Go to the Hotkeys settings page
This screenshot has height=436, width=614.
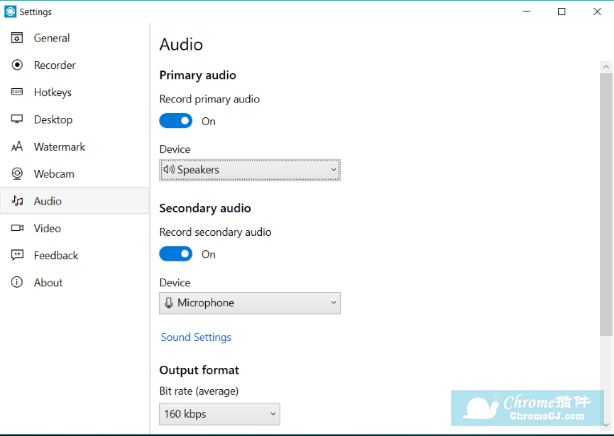[x=53, y=92]
